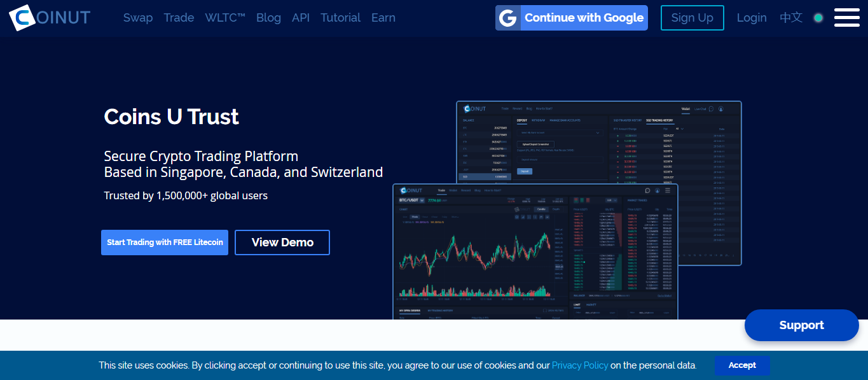Open the hamburger menu icon
Screen dimensions: 868x380
click(846, 18)
